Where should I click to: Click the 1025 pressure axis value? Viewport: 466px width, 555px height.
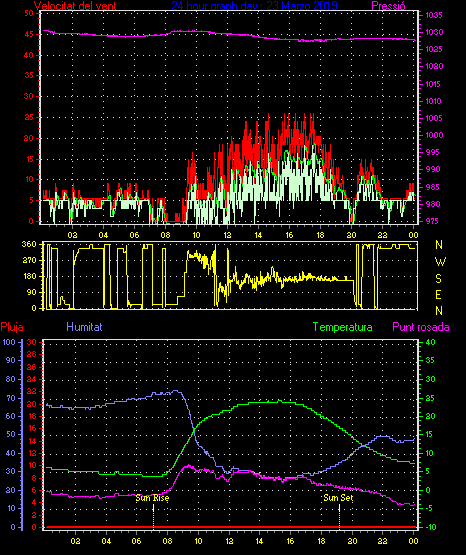[433, 49]
